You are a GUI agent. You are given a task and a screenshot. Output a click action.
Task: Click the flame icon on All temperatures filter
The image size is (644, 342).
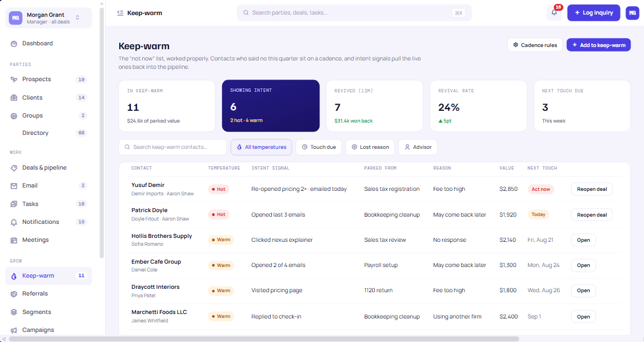coord(239,147)
